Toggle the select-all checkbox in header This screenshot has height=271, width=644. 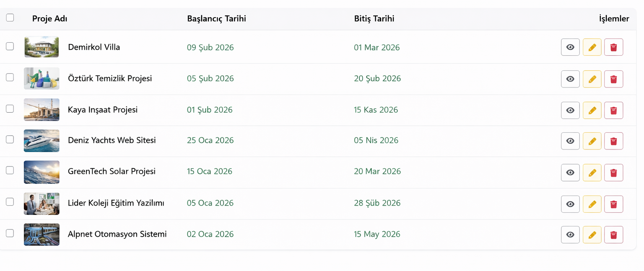(x=10, y=18)
